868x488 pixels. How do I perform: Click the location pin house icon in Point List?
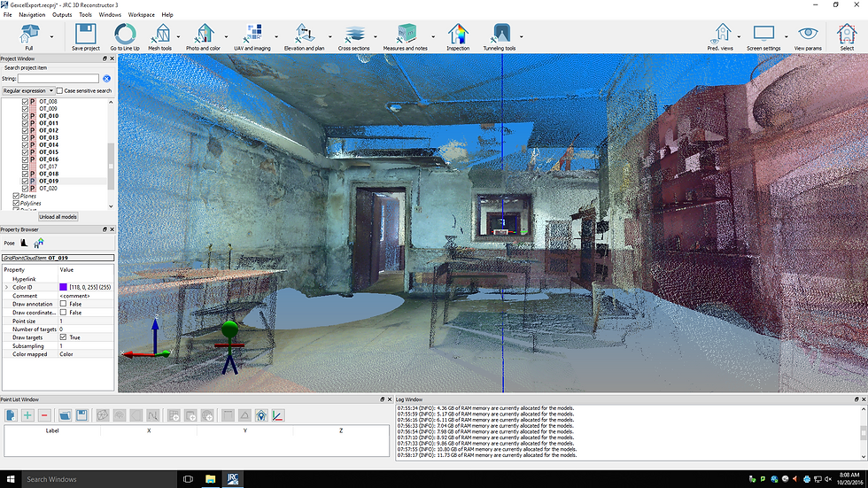click(x=261, y=415)
